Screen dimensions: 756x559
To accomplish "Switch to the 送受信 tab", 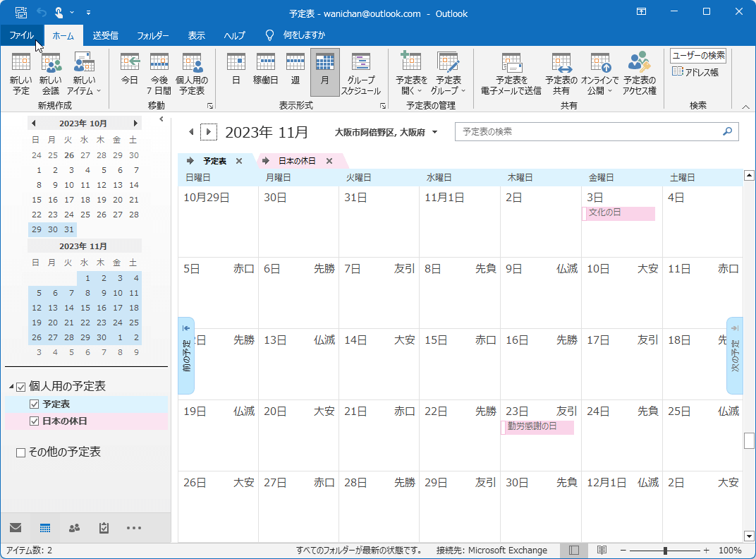I will pyautogui.click(x=106, y=35).
